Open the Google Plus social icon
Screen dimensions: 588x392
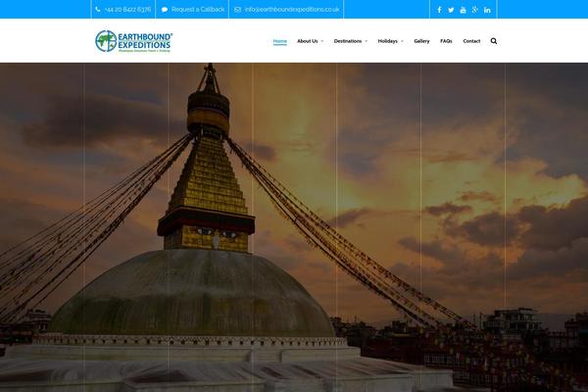474,10
